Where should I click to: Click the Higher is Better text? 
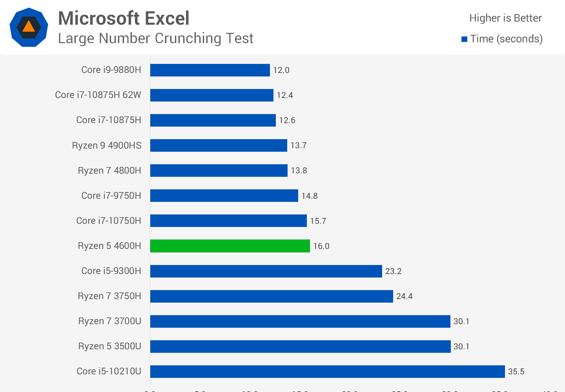(505, 18)
